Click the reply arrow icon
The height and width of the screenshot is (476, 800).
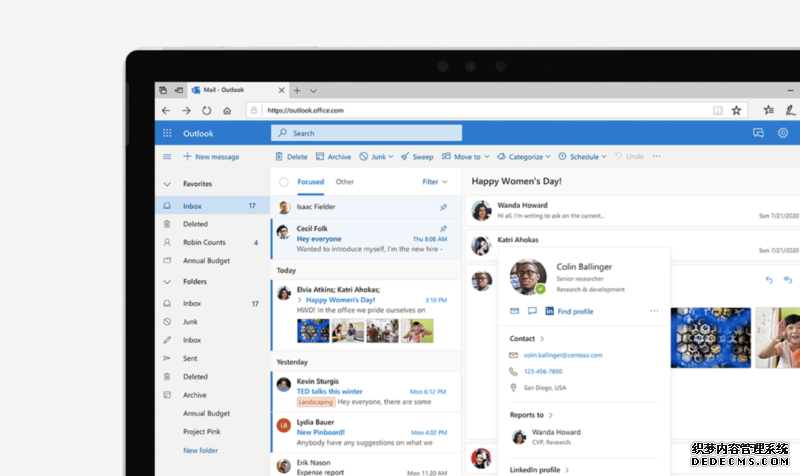(769, 280)
